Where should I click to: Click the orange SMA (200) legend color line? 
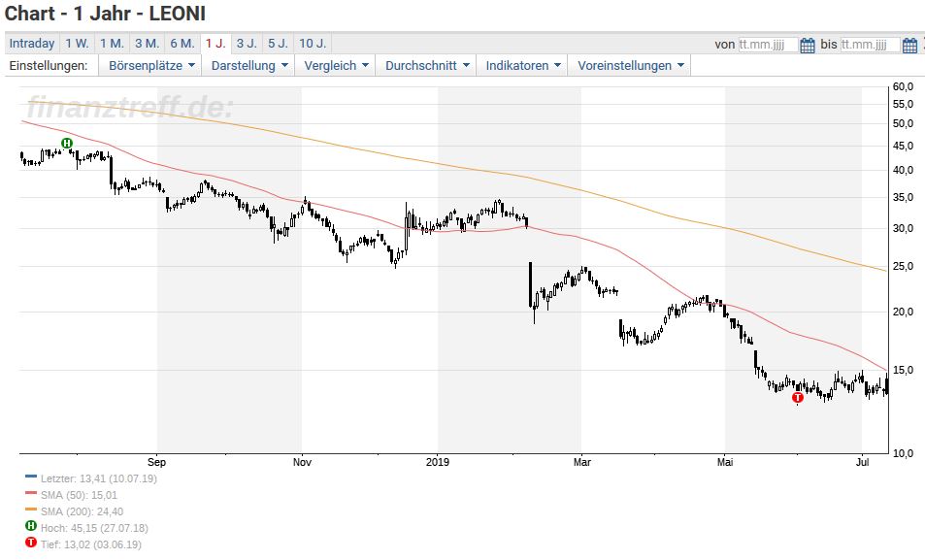[31, 510]
